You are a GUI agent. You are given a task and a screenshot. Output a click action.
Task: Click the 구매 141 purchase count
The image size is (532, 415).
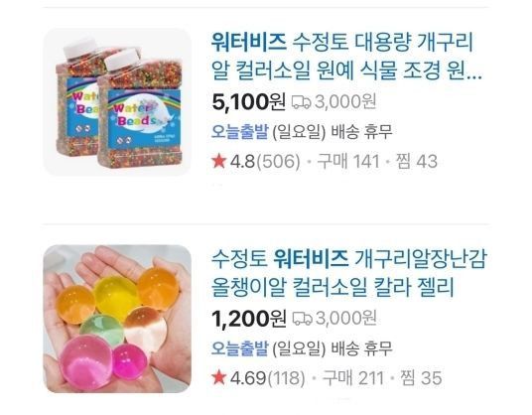coord(347,161)
